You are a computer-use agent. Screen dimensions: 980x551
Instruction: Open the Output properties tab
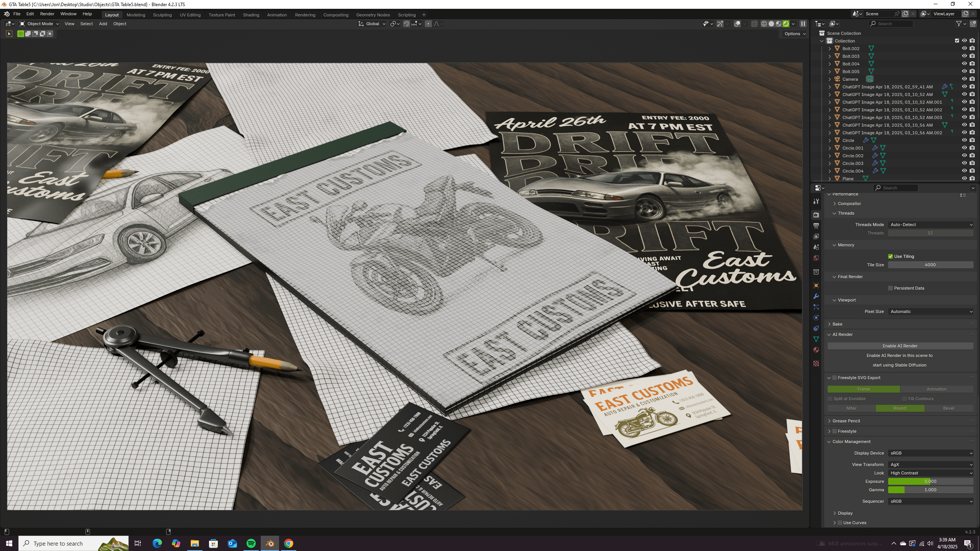816,226
